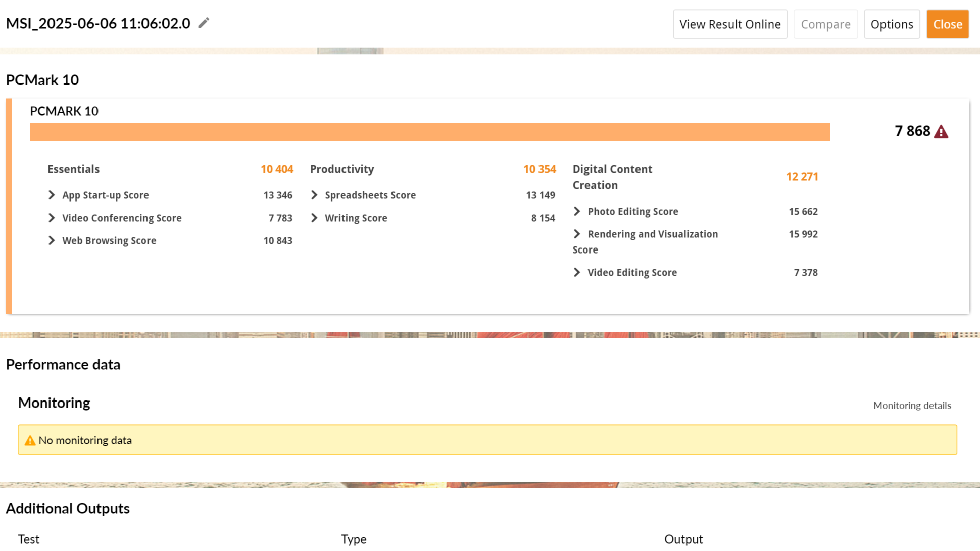
Task: Expand Video Conferencing Score chevron
Action: click(52, 218)
